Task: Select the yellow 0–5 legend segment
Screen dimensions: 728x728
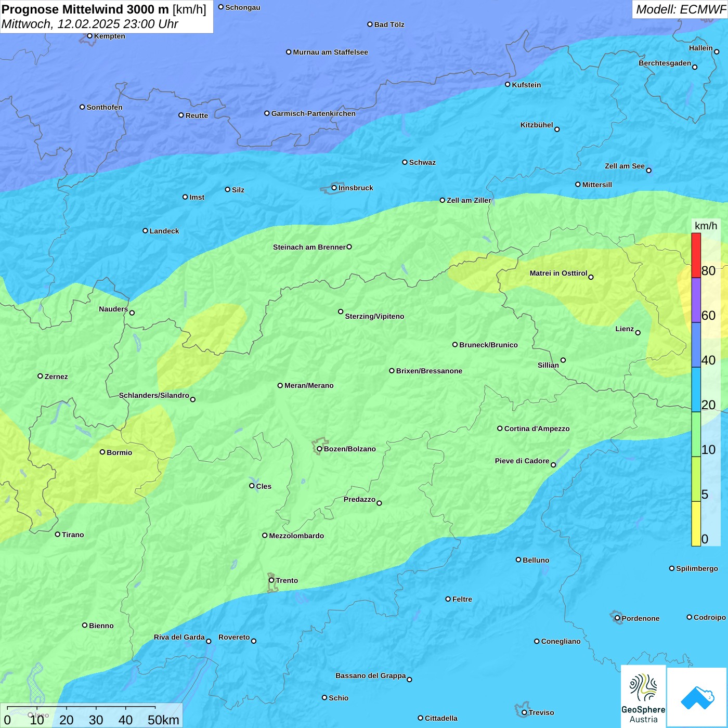Action: (x=696, y=524)
